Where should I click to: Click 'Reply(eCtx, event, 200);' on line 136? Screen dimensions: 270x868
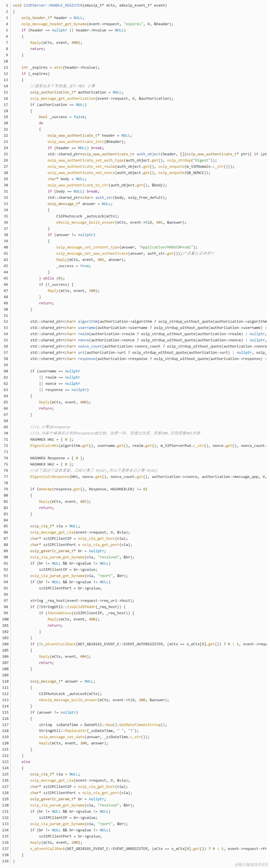(56, 843)
